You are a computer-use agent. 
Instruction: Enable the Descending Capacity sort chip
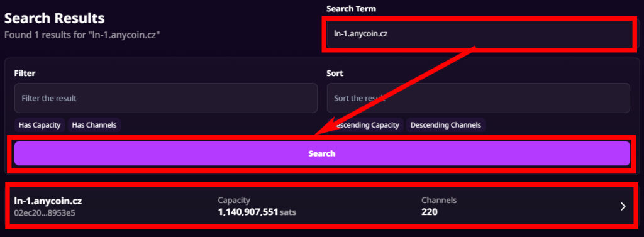(x=365, y=125)
